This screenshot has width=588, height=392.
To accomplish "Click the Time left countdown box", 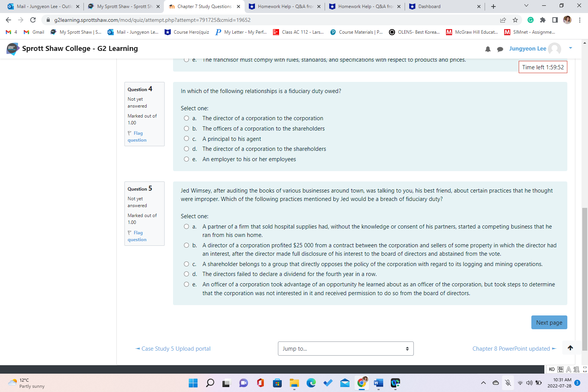I will (543, 67).
